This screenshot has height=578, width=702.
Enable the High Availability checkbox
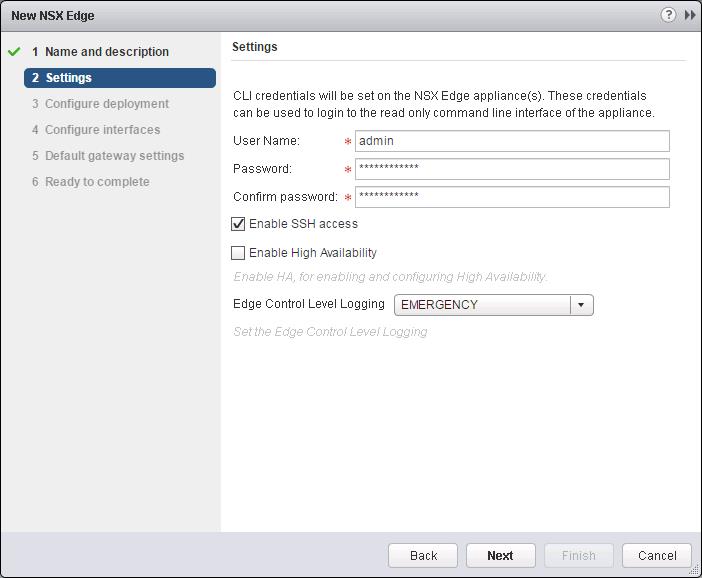coord(238,253)
